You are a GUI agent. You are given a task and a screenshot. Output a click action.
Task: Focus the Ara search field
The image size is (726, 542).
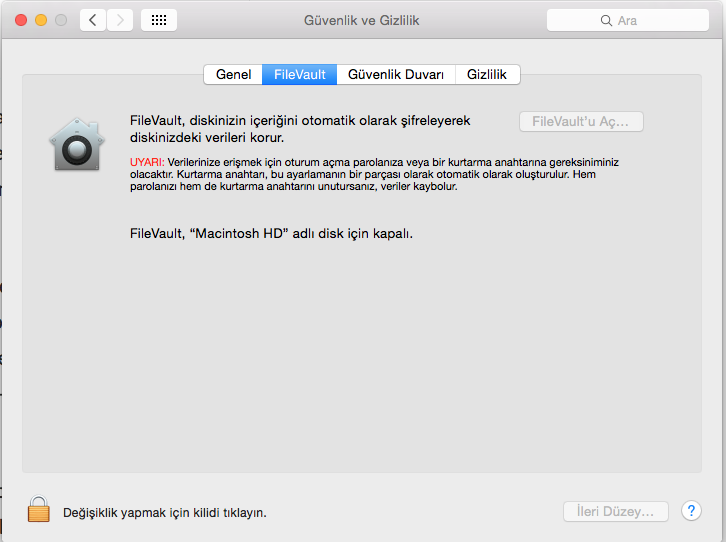[x=627, y=20]
